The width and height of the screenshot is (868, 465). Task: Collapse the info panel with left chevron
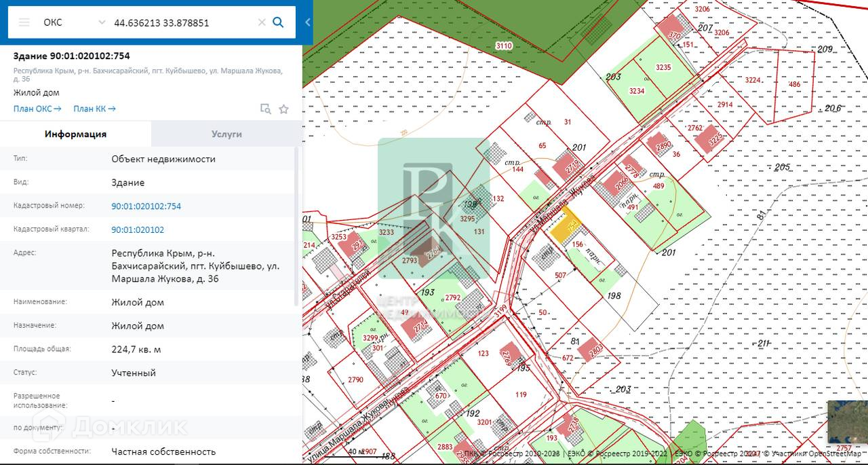click(x=307, y=22)
